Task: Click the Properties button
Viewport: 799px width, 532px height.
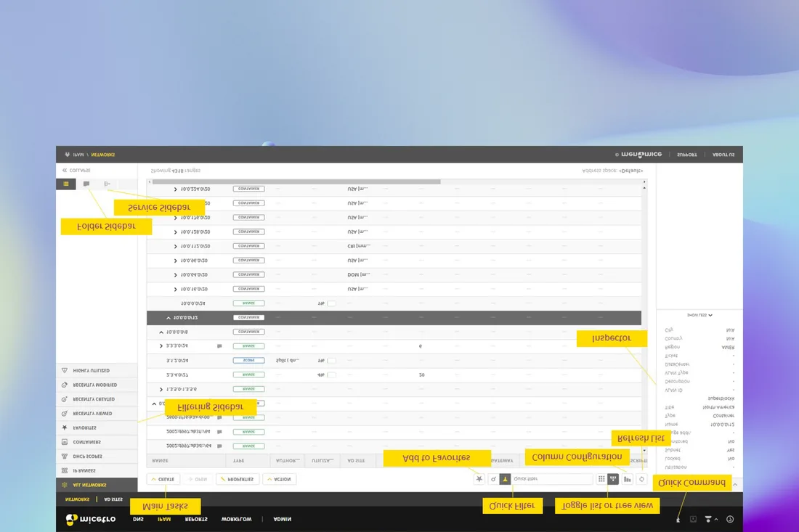Action: (238, 479)
